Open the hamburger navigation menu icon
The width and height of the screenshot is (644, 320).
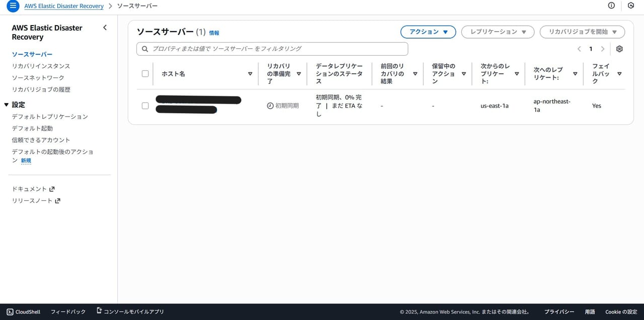click(13, 6)
